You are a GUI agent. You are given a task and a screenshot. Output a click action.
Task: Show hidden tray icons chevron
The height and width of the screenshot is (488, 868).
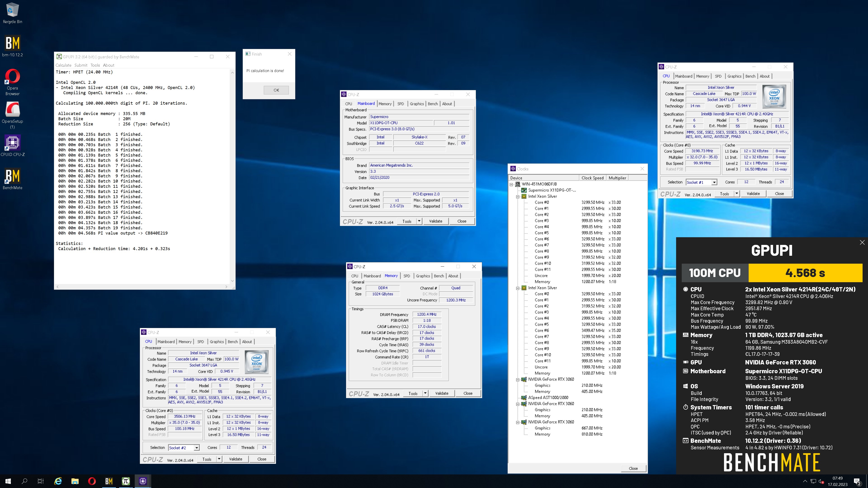[x=805, y=481]
